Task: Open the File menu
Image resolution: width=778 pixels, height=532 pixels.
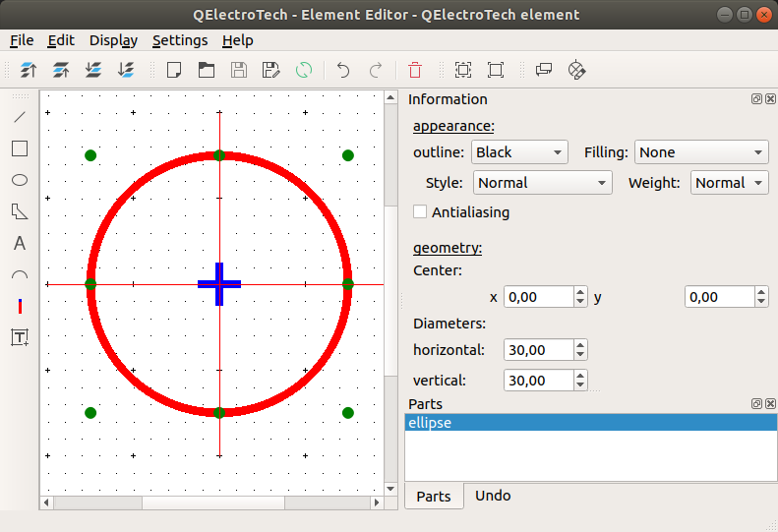Action: click(x=22, y=40)
